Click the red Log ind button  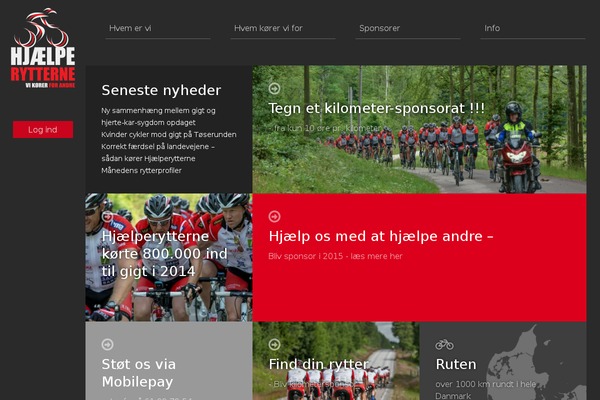click(43, 129)
